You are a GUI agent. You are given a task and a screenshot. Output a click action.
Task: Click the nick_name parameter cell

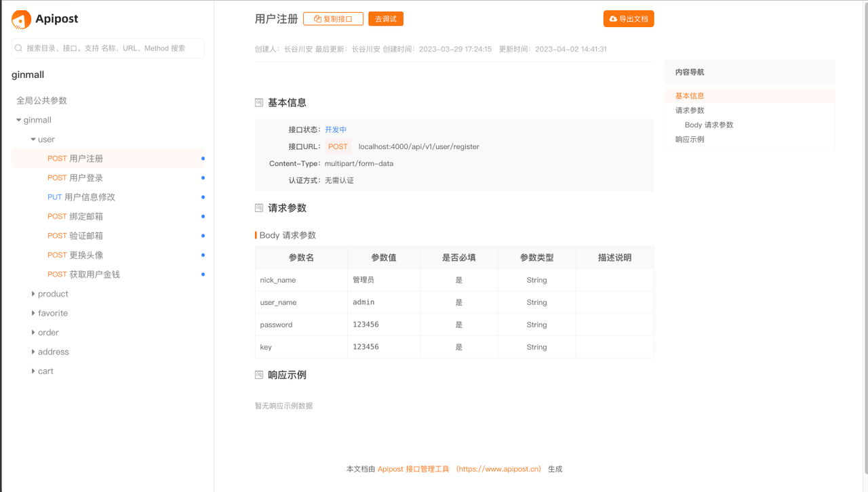pyautogui.click(x=301, y=280)
